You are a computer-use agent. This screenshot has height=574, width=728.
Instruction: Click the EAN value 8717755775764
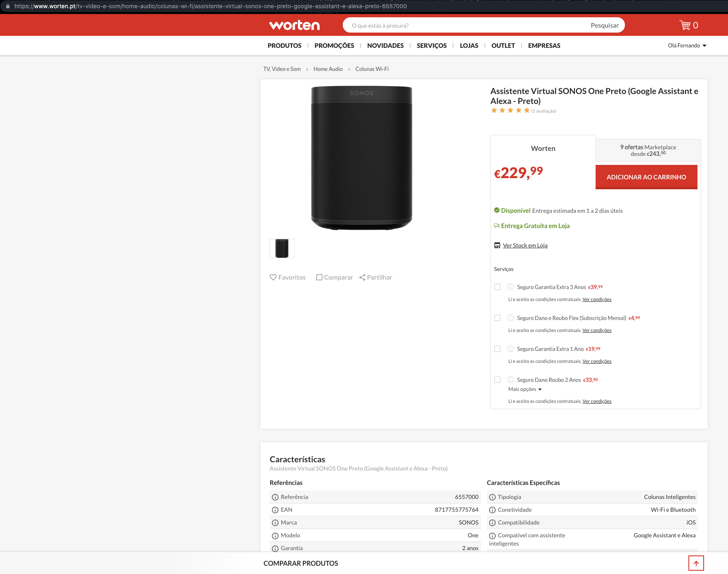pos(457,510)
